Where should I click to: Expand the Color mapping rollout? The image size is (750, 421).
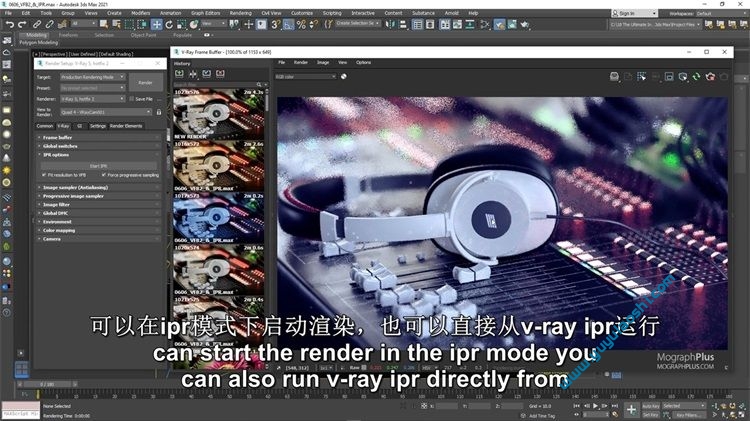(99, 231)
